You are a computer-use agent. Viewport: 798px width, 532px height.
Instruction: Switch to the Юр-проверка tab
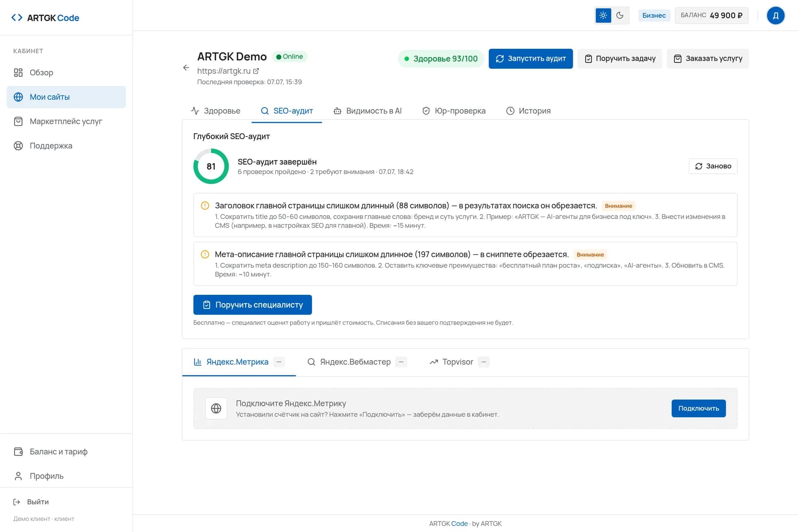(454, 111)
